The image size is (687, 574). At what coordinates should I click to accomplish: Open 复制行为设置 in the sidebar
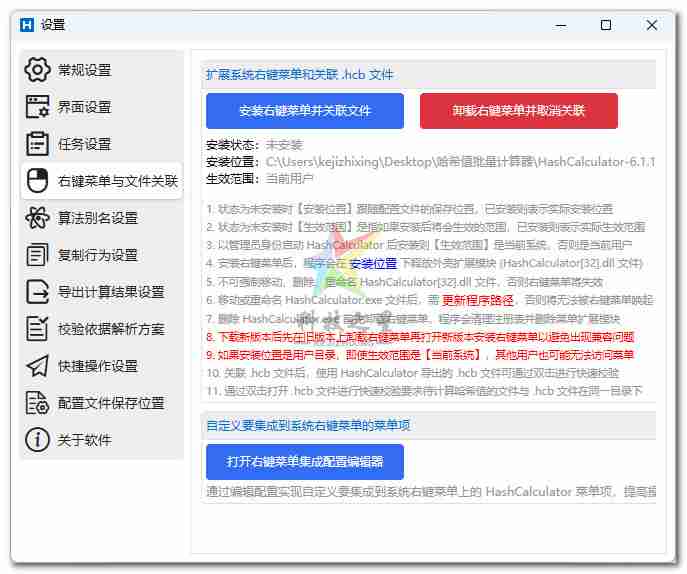pyautogui.click(x=103, y=255)
